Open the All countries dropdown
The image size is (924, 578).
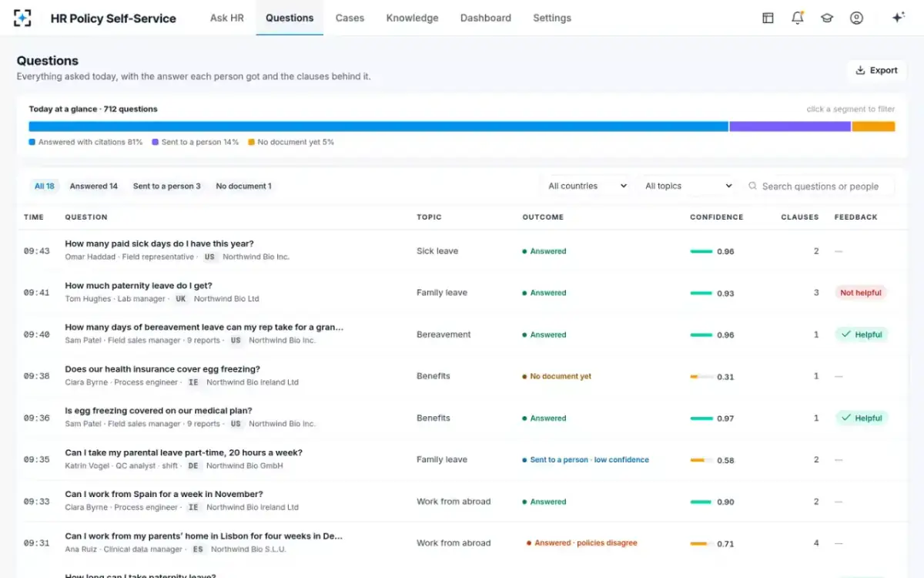tap(588, 186)
